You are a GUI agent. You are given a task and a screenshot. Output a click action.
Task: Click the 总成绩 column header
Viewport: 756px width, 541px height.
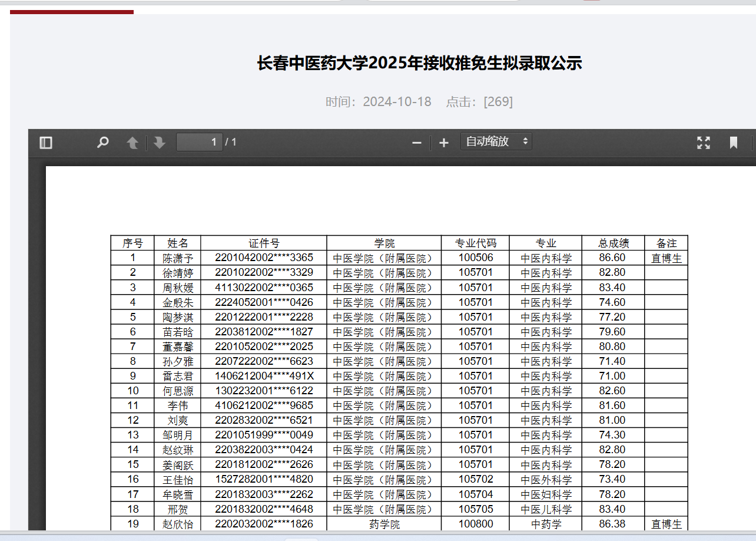[614, 243]
